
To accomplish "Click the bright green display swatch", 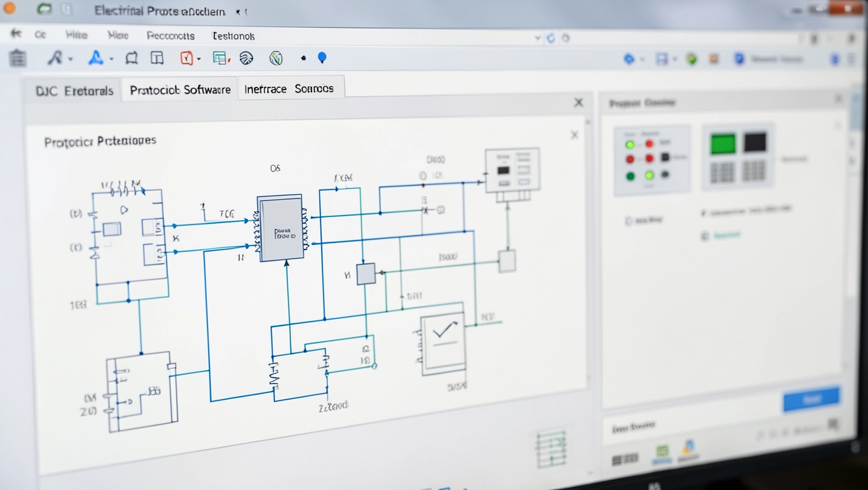I will (x=722, y=144).
